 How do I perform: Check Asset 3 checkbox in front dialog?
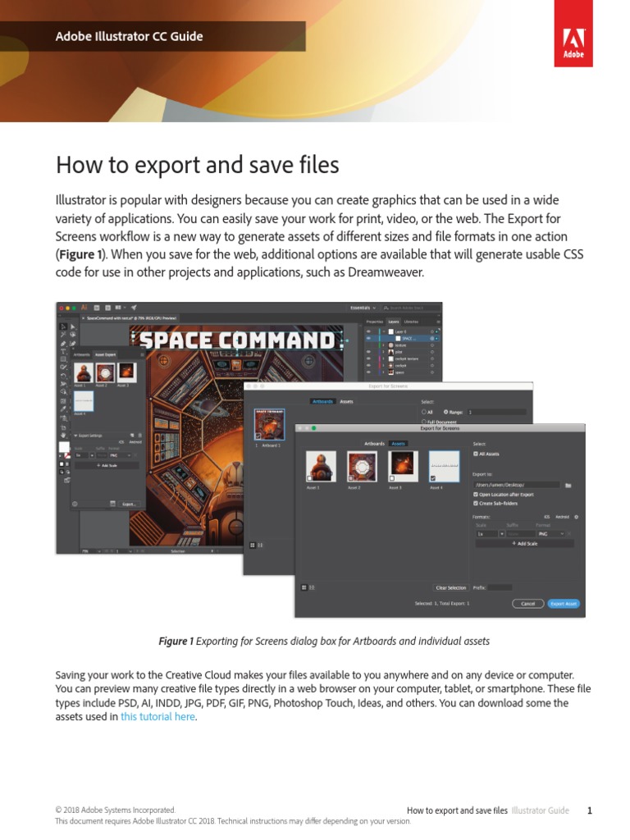392,478
